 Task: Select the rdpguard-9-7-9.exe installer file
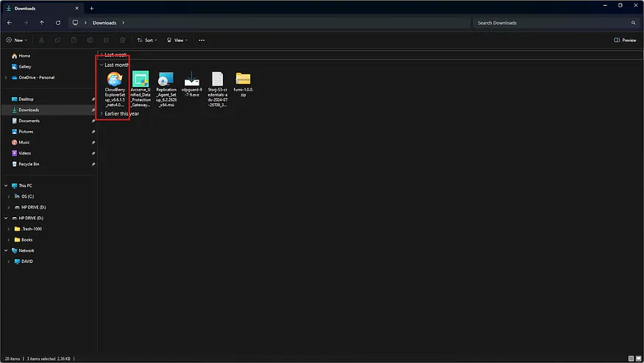[191, 87]
